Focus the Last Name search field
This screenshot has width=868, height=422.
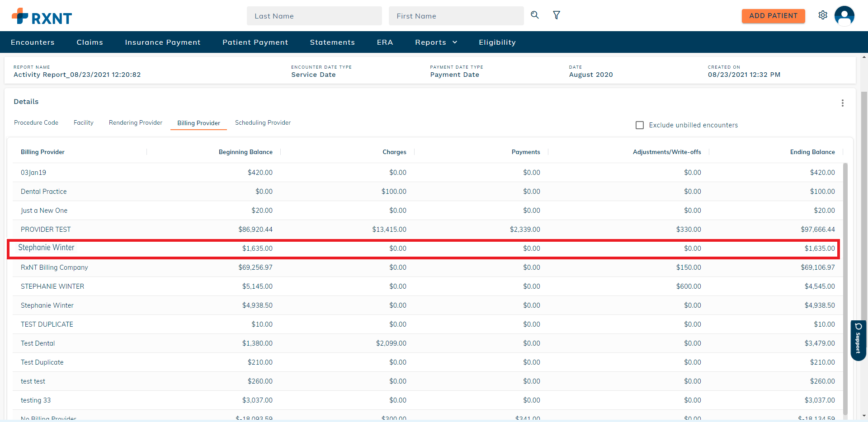tap(314, 16)
